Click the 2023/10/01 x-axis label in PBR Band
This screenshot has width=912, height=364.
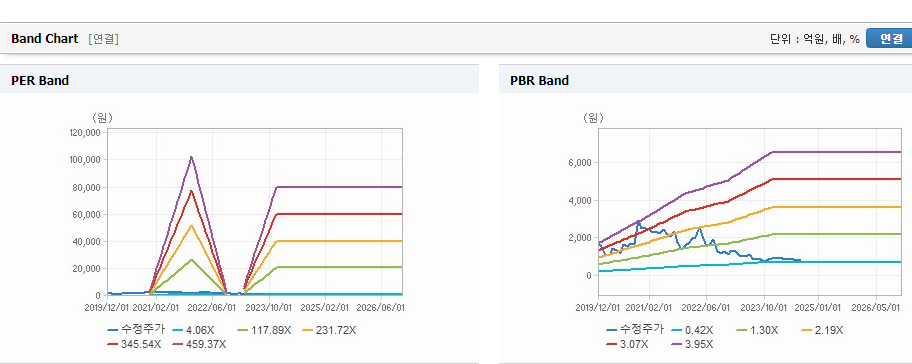click(763, 307)
